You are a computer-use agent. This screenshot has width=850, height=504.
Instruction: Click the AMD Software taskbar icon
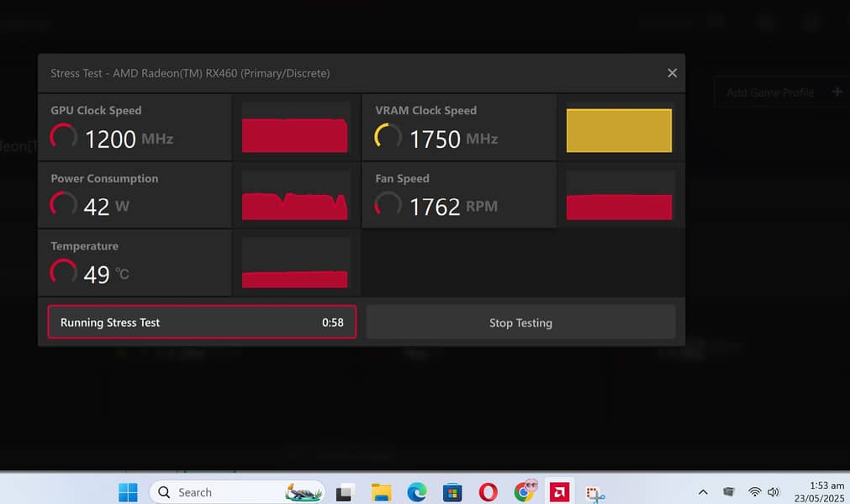pos(559,492)
